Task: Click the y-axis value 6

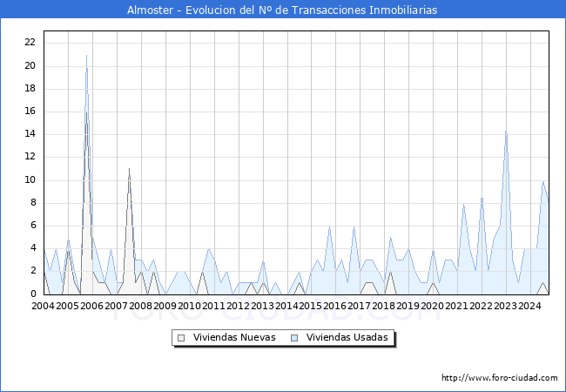Action: click(34, 226)
